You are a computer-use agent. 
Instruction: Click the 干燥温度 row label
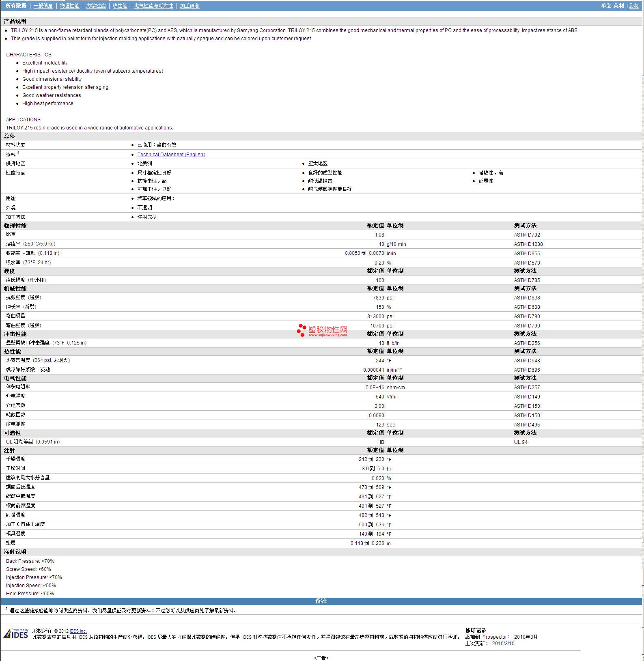(15, 459)
